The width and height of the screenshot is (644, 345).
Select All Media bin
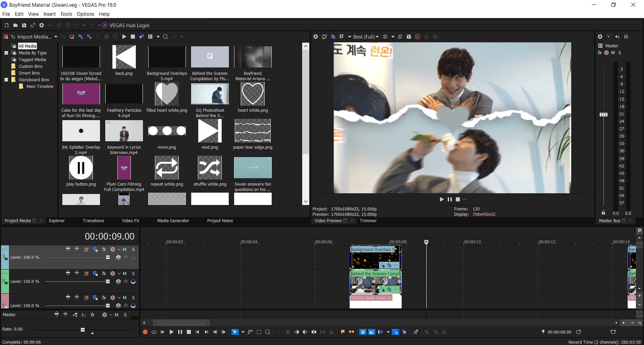tap(27, 46)
